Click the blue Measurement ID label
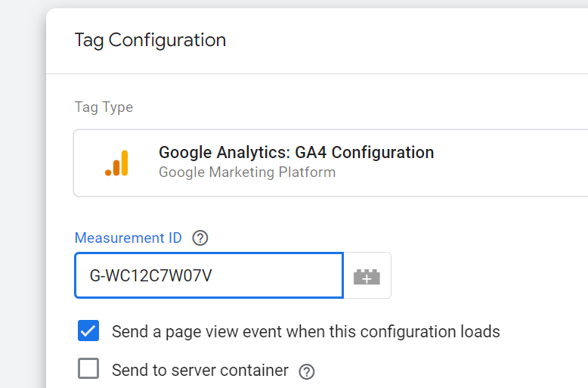The image size is (588, 388). 128,238
